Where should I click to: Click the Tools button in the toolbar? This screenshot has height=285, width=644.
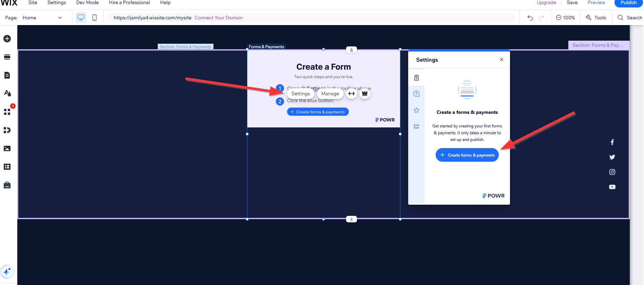(596, 18)
